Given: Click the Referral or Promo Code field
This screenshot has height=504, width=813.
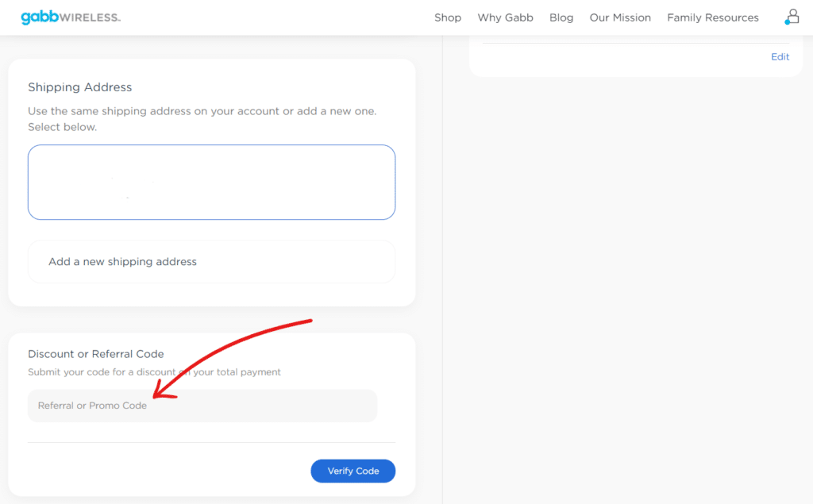Looking at the screenshot, I should point(202,405).
